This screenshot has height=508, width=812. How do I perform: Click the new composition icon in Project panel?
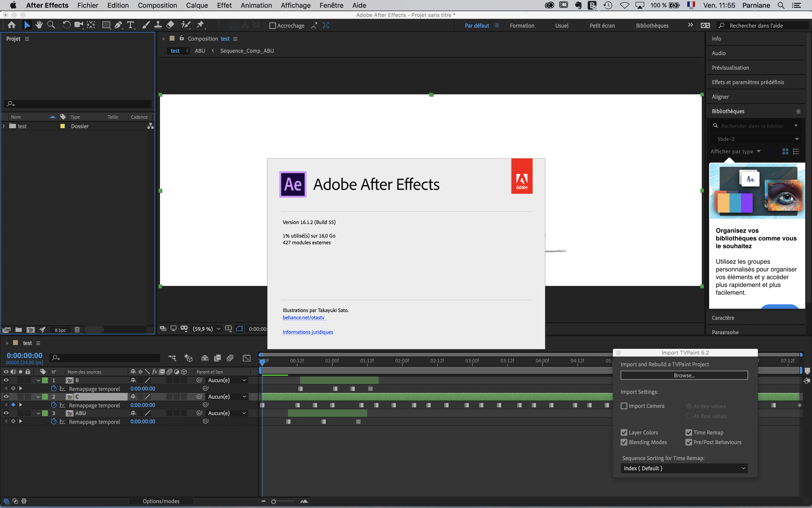pos(30,329)
